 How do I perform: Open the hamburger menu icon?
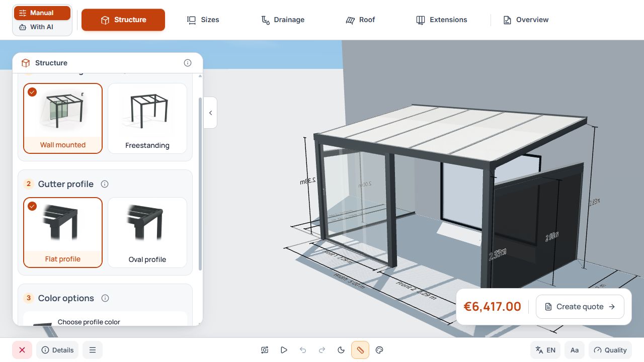coord(93,350)
